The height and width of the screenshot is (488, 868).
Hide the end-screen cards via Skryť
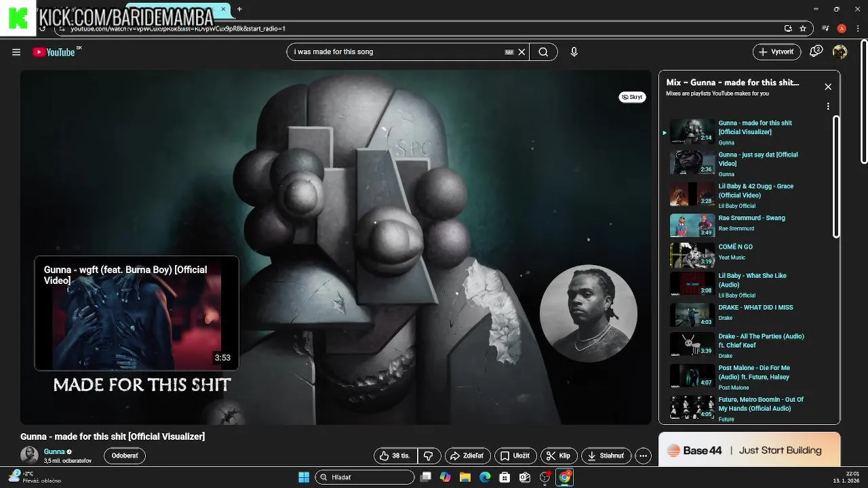(x=632, y=97)
